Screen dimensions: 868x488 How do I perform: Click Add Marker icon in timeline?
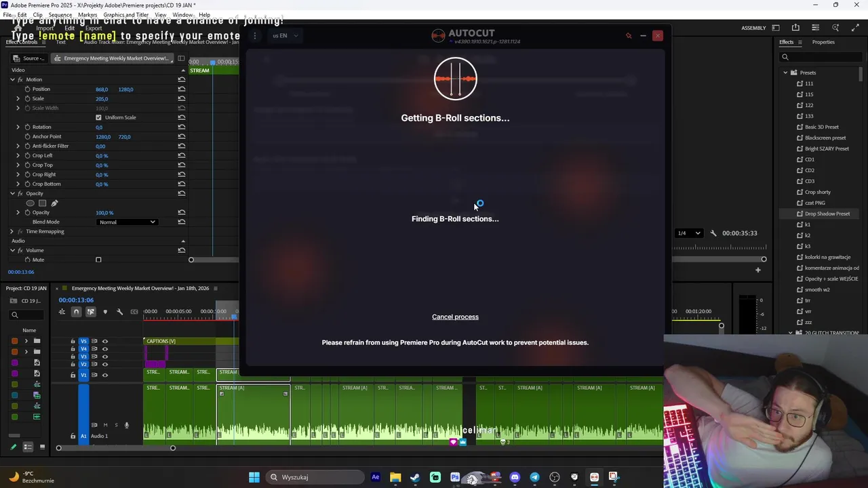pos(105,312)
